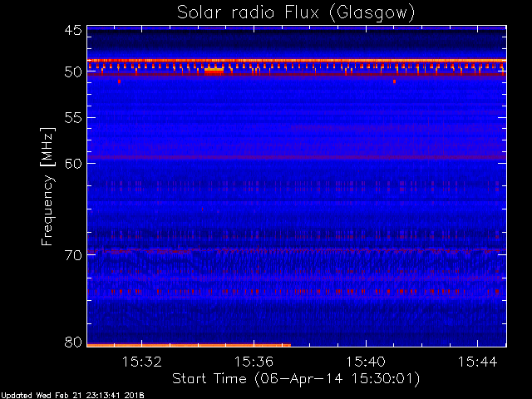
Task: Select the 55 frequency tick label
Action: pos(73,118)
